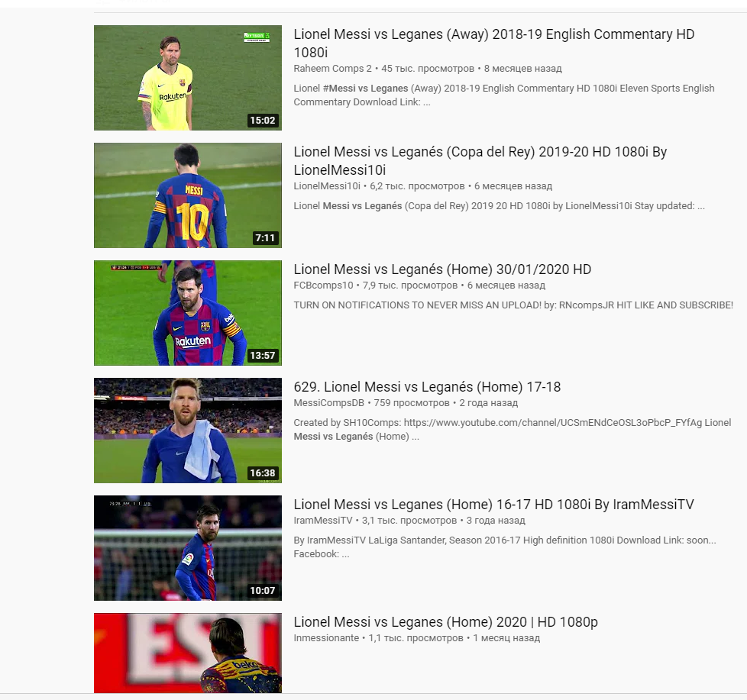The width and height of the screenshot is (747, 700).
Task: Visit the LionelMessi10i channel link
Action: tap(327, 186)
